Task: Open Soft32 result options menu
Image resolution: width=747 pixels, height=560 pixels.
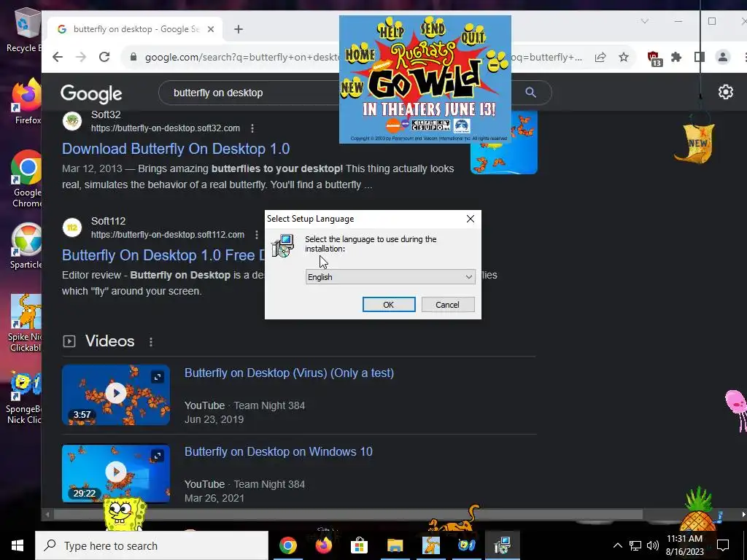Action: click(x=252, y=128)
